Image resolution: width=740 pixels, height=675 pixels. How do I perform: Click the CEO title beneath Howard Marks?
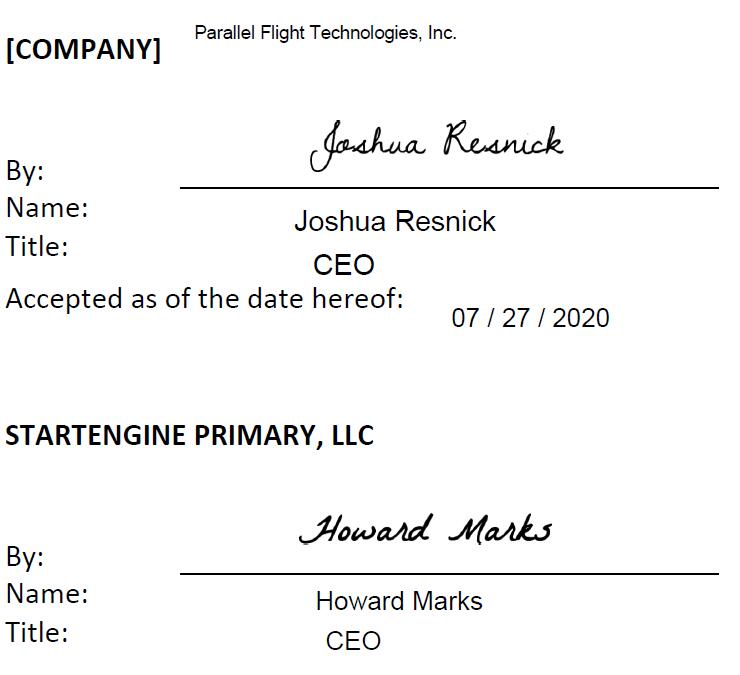pos(353,641)
